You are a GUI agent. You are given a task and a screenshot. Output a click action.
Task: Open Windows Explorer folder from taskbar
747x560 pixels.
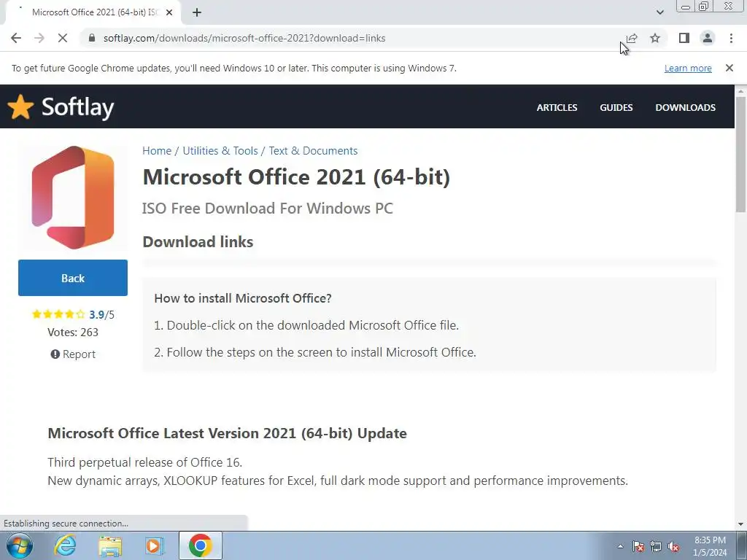(x=110, y=546)
